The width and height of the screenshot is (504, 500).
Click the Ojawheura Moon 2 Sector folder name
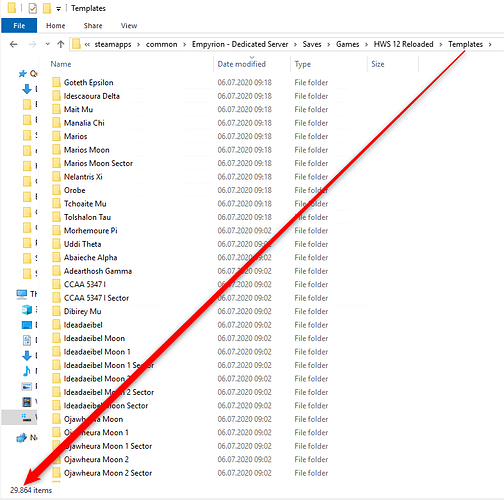tap(108, 473)
